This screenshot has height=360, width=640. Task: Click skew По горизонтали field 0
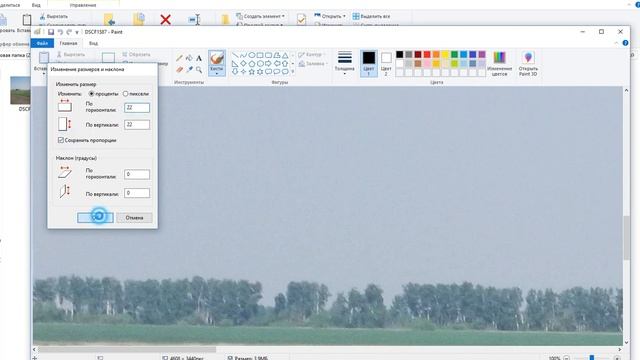(x=137, y=174)
